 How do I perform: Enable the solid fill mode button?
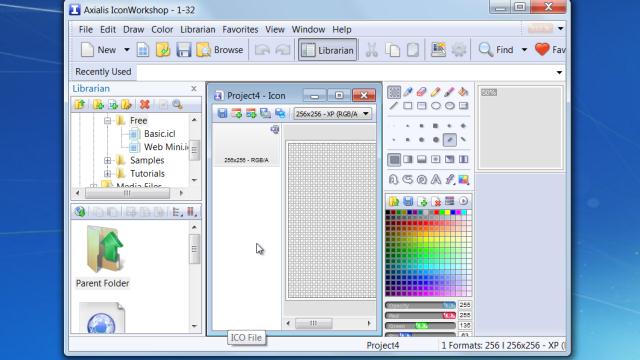(x=394, y=160)
